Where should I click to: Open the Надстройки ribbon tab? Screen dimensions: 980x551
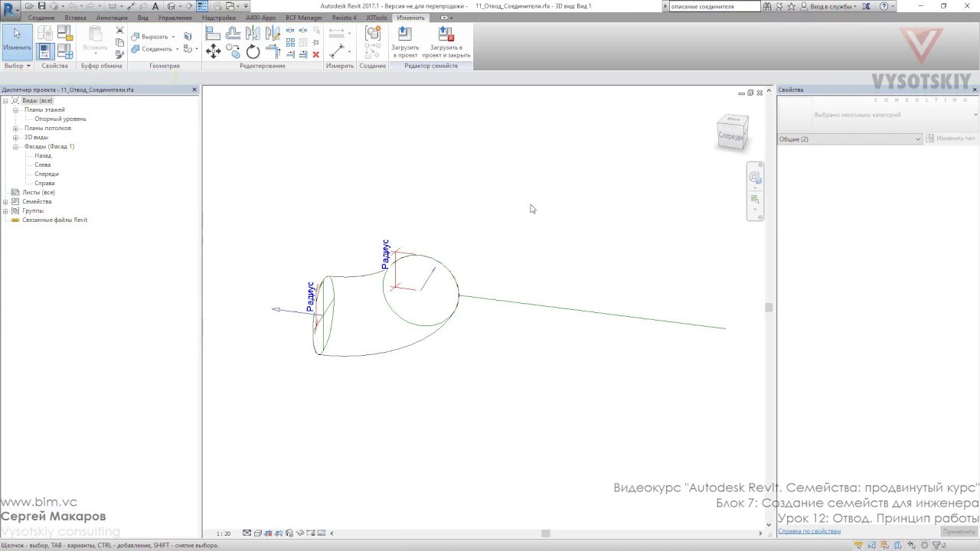pos(219,18)
